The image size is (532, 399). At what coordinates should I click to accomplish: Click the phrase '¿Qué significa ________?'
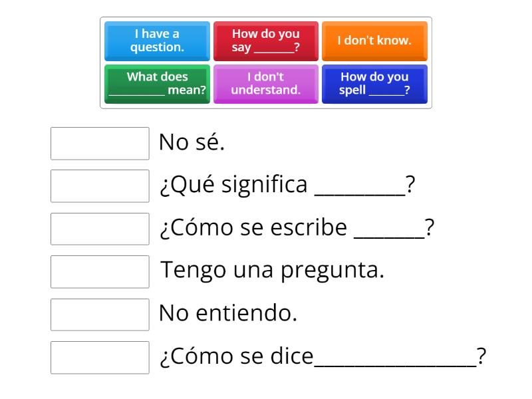coord(287,184)
